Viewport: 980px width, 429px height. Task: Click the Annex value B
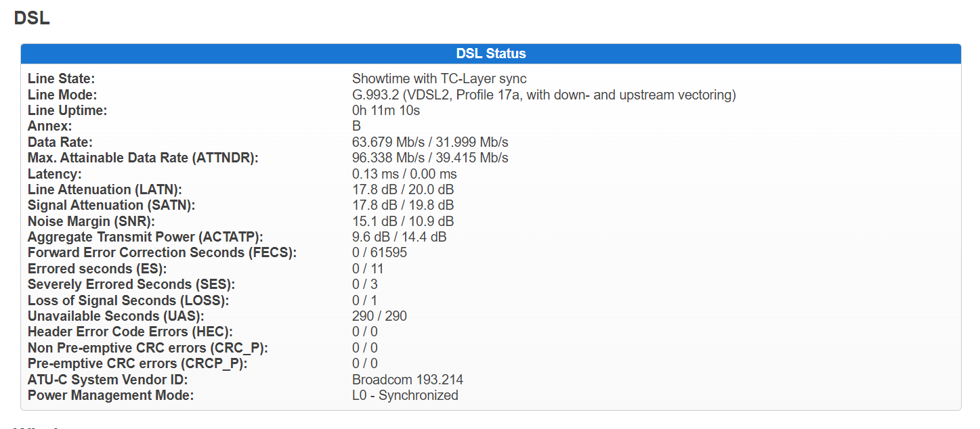coord(356,127)
